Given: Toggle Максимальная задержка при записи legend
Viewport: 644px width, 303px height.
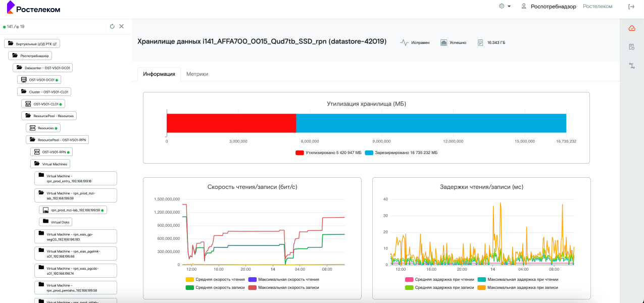Looking at the screenshot, I should pos(524,287).
